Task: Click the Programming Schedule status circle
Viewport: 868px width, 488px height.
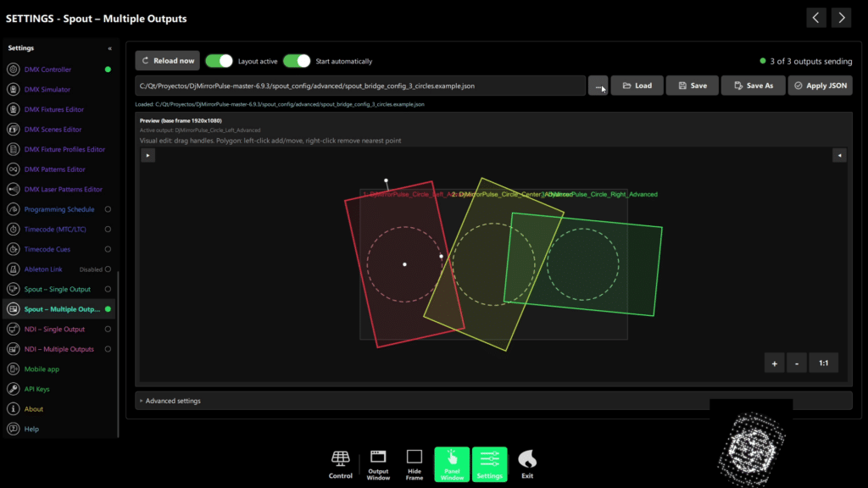Action: (108, 209)
